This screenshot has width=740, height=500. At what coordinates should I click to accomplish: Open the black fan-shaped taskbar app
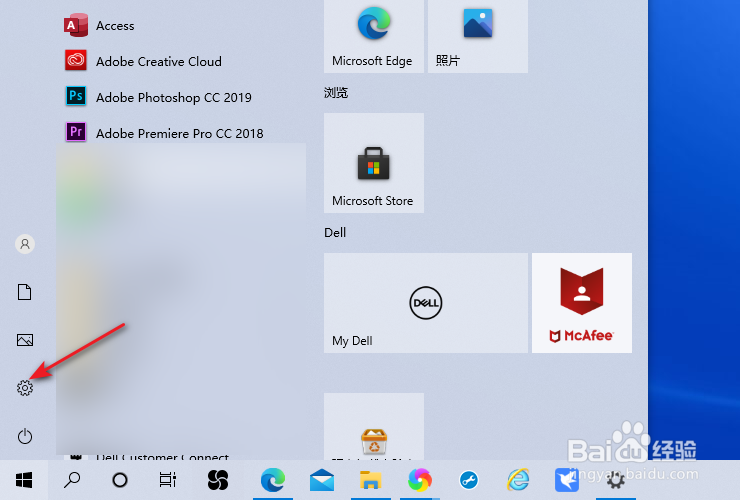[218, 480]
